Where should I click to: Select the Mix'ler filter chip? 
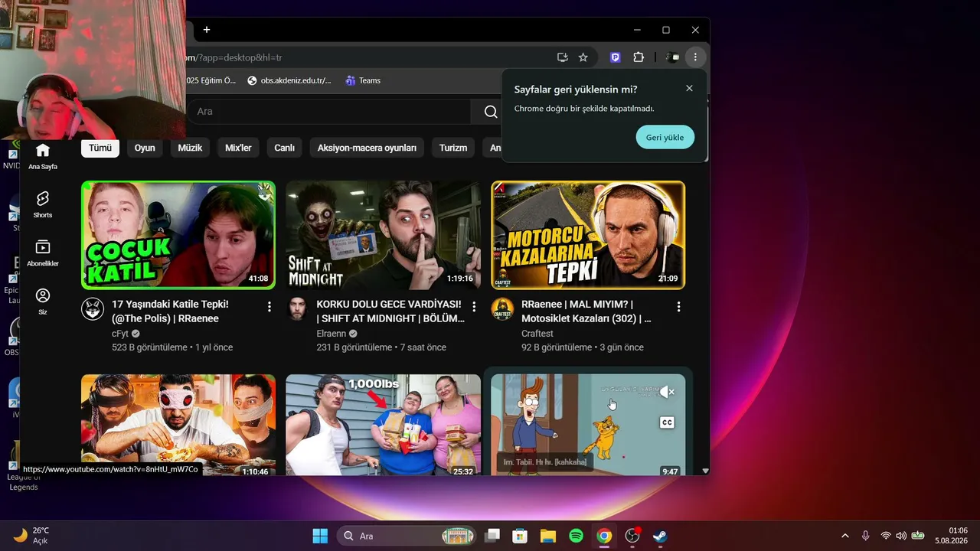[238, 148]
